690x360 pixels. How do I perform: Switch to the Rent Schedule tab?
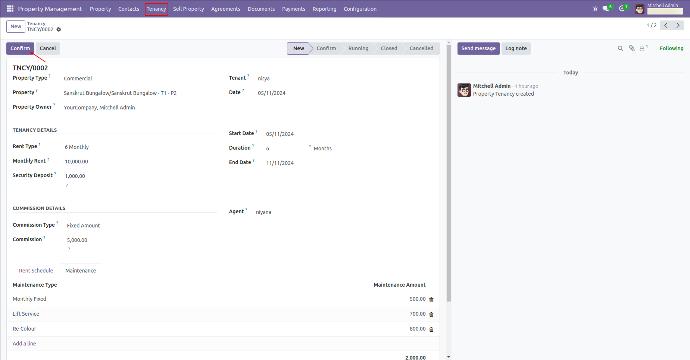[x=36, y=271]
